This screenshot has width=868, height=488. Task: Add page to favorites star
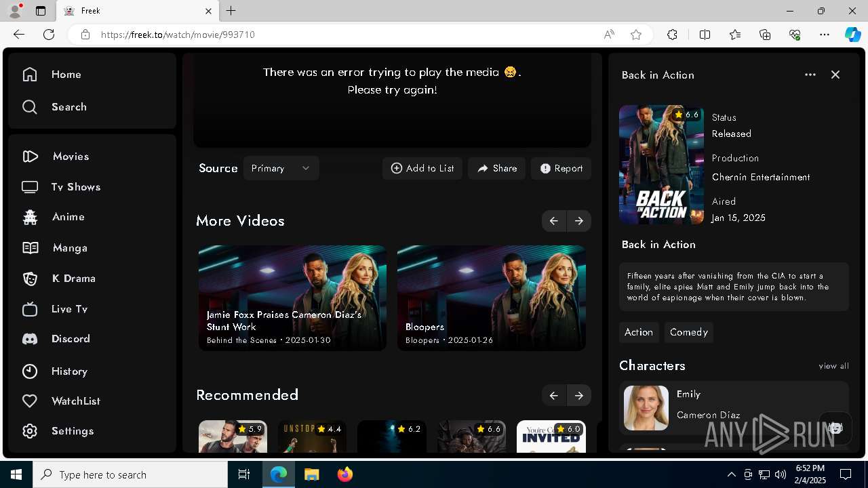click(636, 35)
